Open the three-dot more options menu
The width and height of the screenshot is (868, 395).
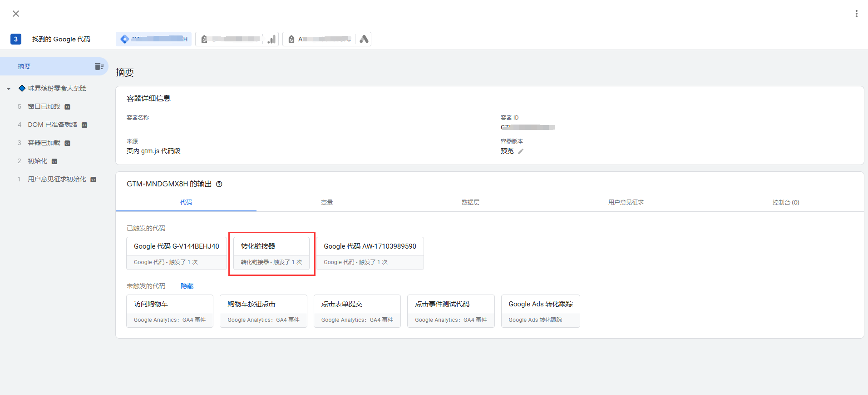coord(856,14)
